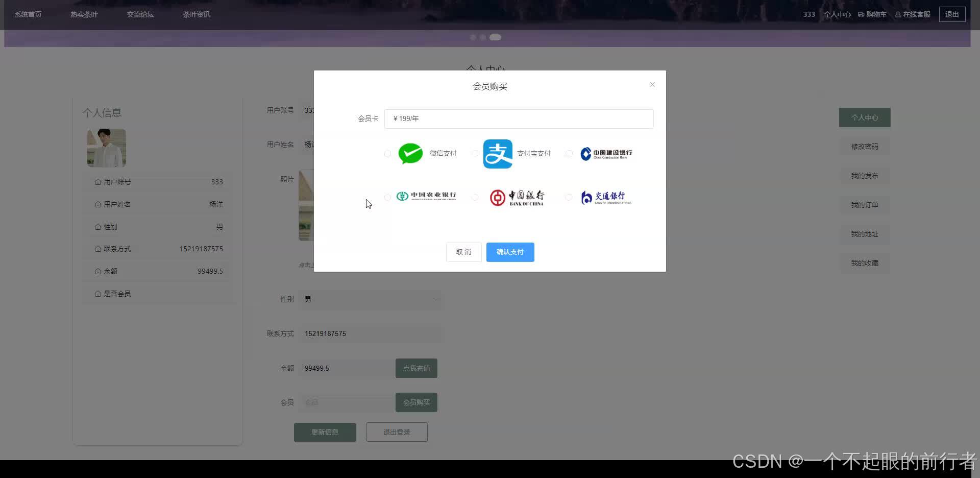Viewport: 980px width, 478px height.
Task: Click the 余额 field showing 99499.5
Action: click(x=347, y=368)
